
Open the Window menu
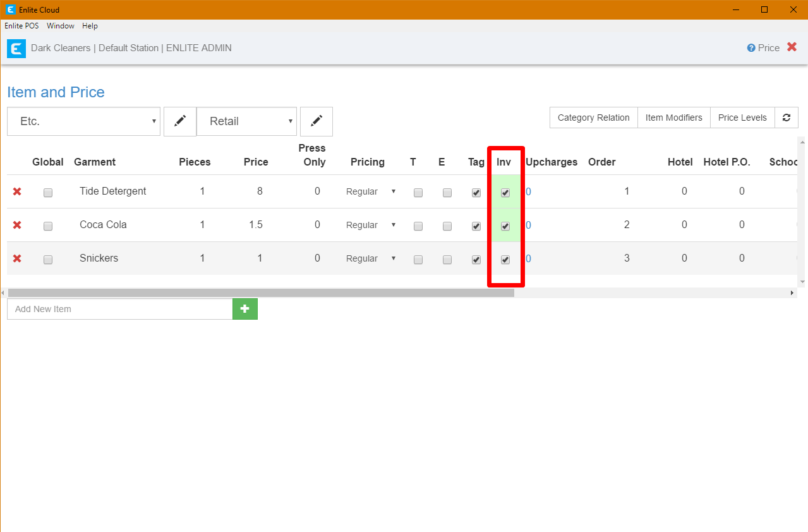point(61,26)
